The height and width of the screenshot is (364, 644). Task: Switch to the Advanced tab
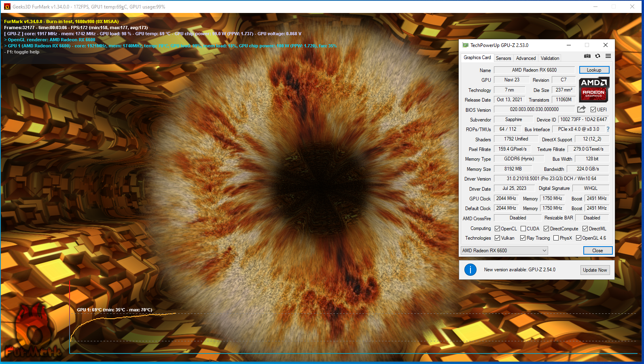click(x=525, y=58)
